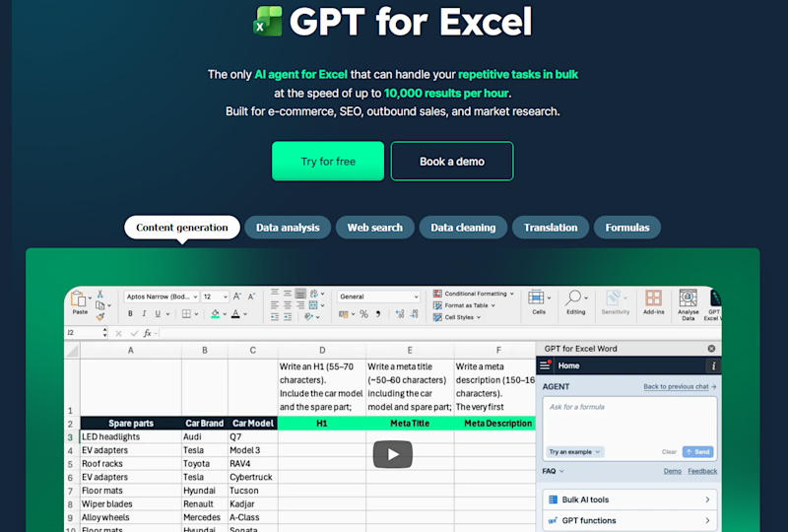The height and width of the screenshot is (532, 788).
Task: Click the Increase Font Size icon
Action: point(236,297)
